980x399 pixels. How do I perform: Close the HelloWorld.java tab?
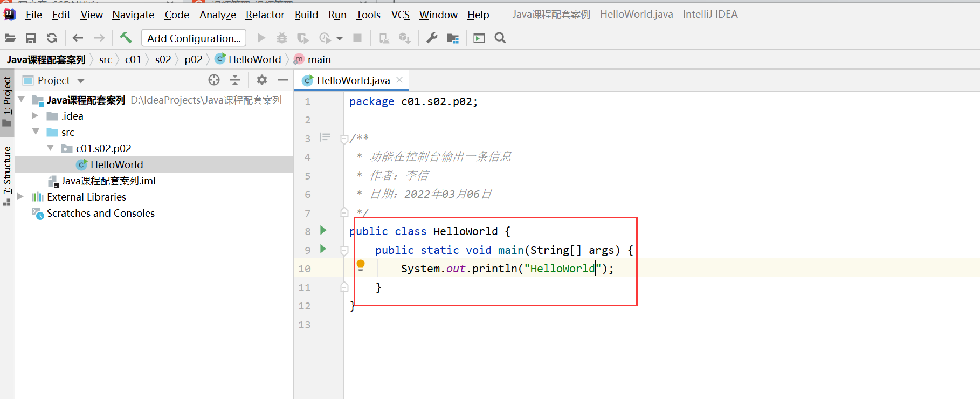click(399, 80)
